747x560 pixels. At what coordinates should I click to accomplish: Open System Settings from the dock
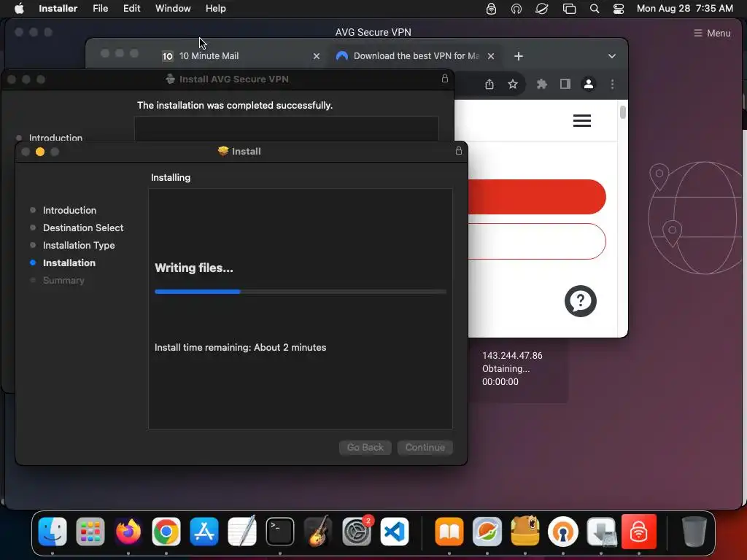[356, 532]
